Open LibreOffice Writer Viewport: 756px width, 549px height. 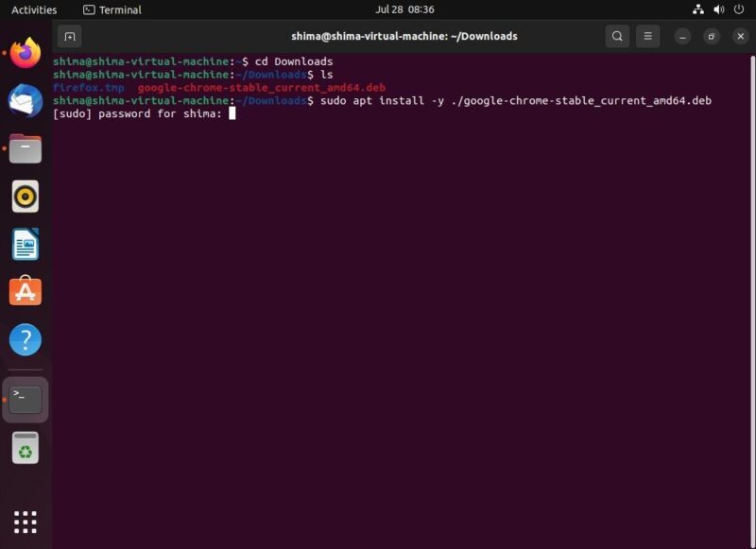26,243
